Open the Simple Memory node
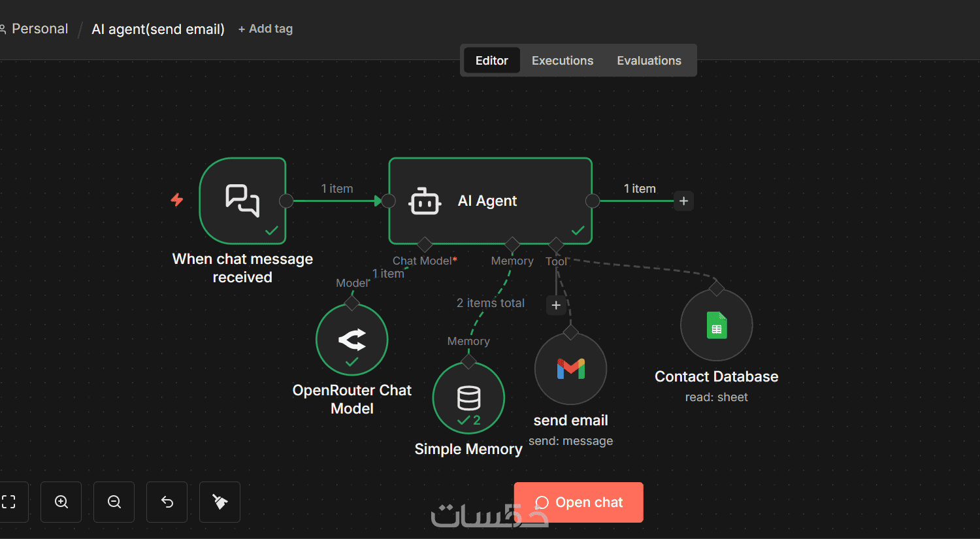 click(x=468, y=398)
